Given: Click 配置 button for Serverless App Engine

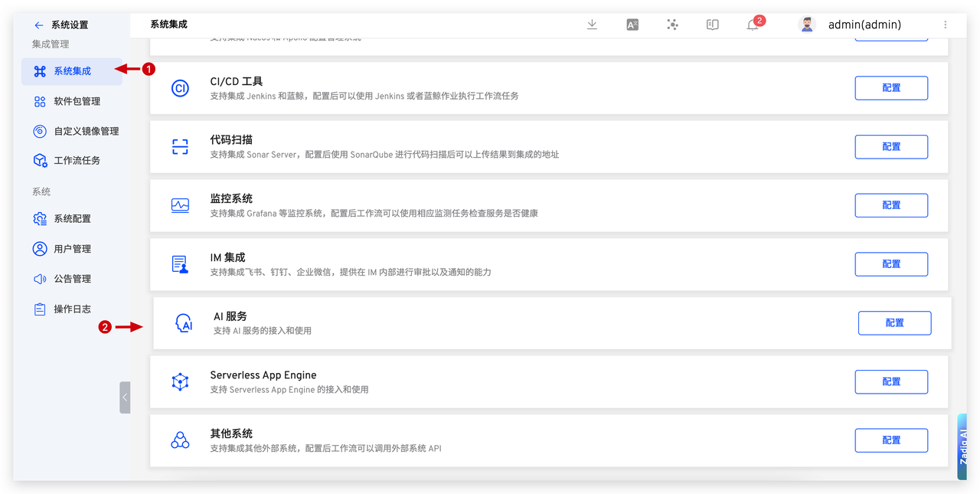Looking at the screenshot, I should coord(891,381).
